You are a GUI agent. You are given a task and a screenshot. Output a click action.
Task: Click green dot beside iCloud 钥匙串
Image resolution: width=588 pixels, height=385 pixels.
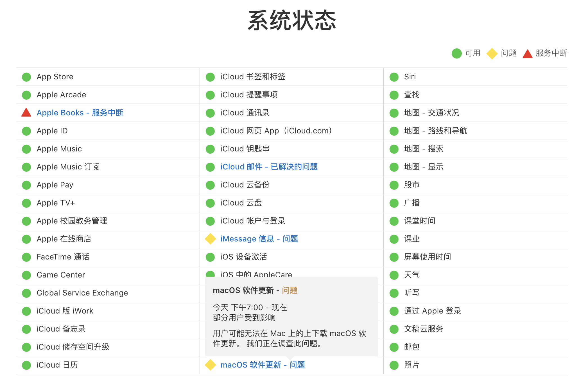click(x=210, y=149)
